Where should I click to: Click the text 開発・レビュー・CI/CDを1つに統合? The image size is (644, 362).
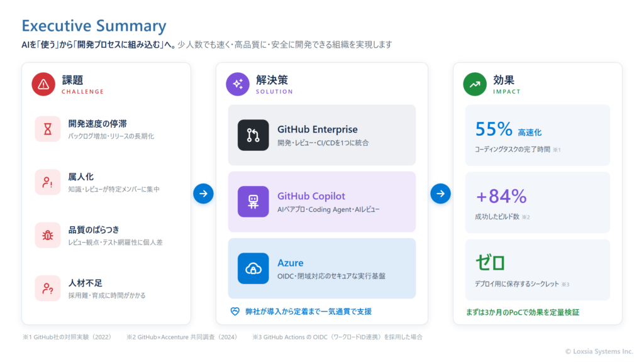click(x=323, y=143)
